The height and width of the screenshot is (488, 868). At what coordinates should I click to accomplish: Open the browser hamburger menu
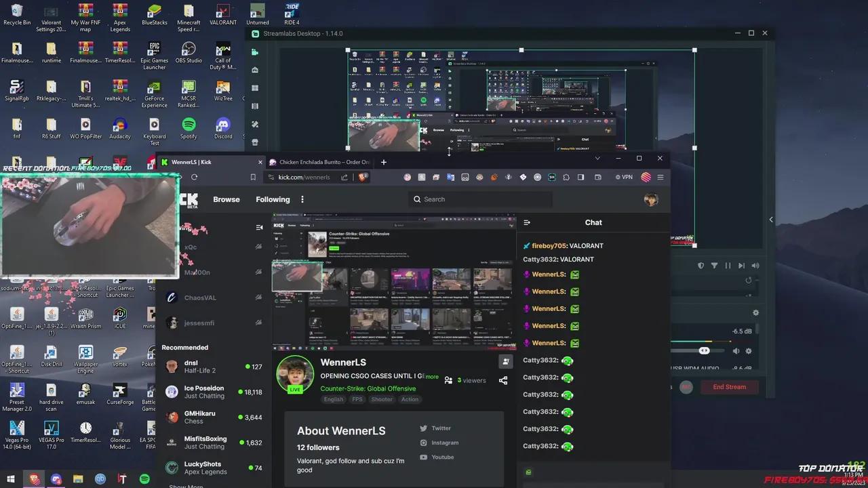pos(660,177)
